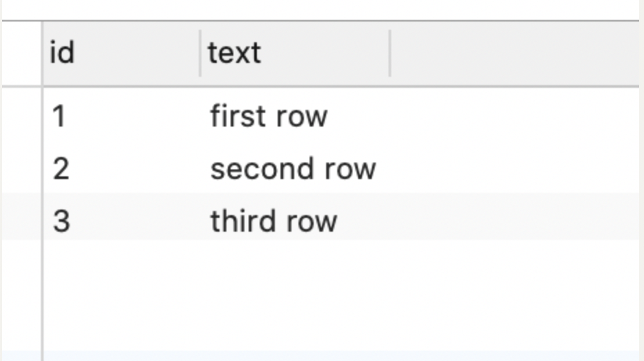This screenshot has width=644, height=361.
Task: Select the "first row" text cell
Action: coord(295,116)
